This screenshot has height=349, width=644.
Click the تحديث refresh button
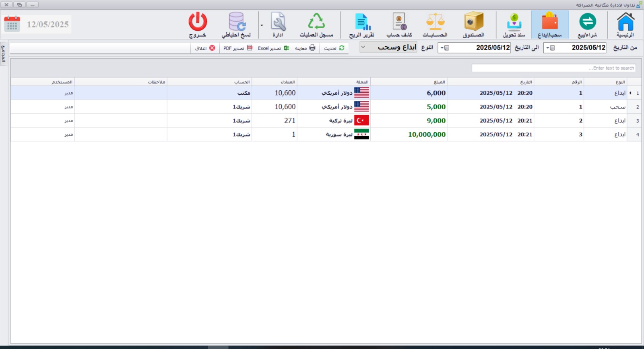(x=334, y=48)
